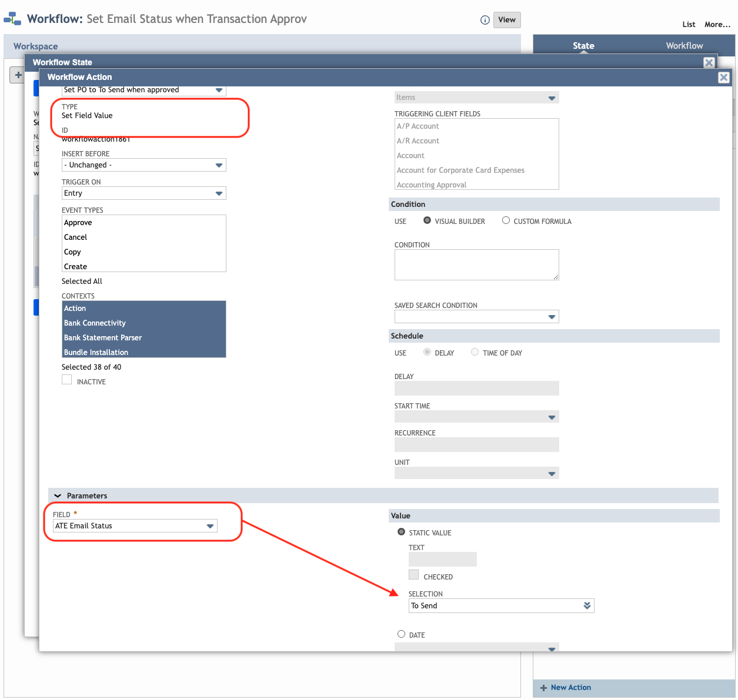Toggle the Inactive checkbox
Viewport: 738px width, 700px height.
(x=67, y=380)
